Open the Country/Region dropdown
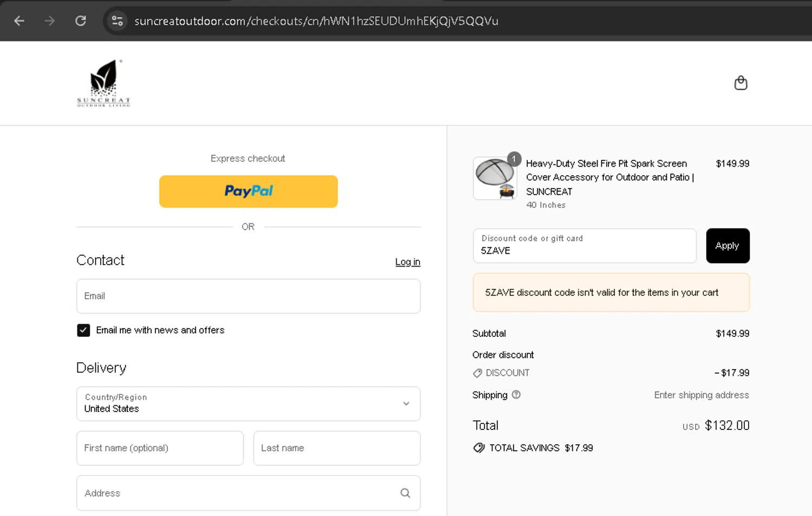The height and width of the screenshot is (516, 812). coord(248,403)
